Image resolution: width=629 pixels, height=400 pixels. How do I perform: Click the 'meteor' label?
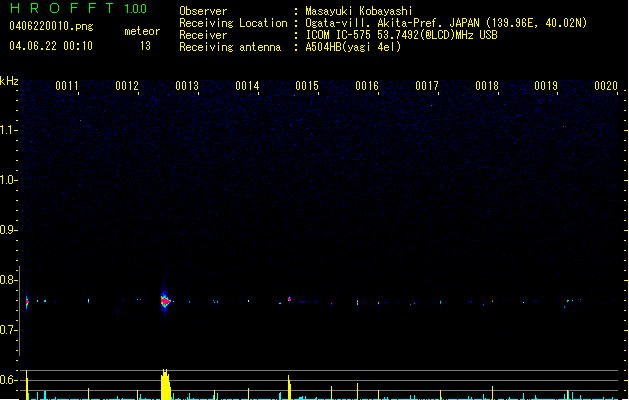pyautogui.click(x=142, y=31)
